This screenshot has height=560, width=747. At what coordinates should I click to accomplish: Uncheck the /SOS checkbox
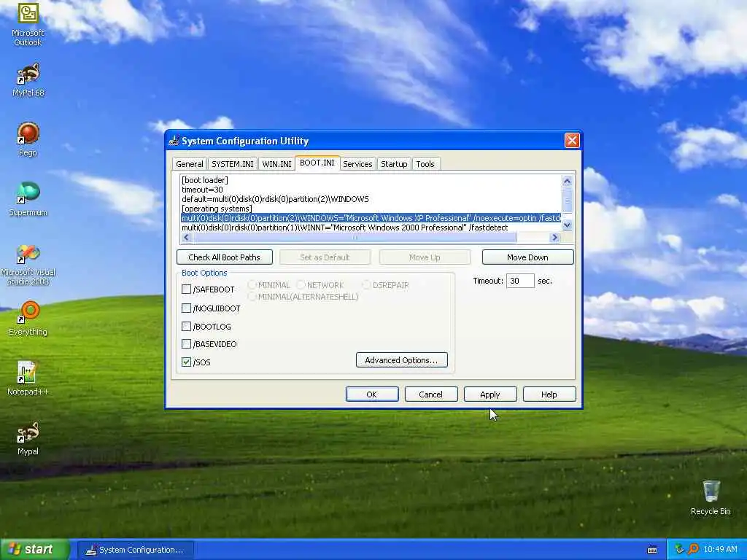(186, 362)
